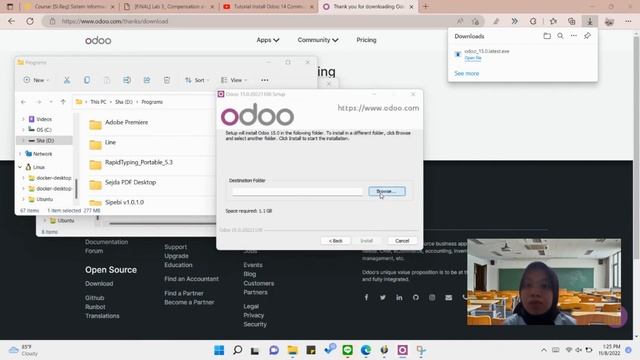Open the Apps dropdown on Odoo site
640x360 pixels.
(x=268, y=40)
